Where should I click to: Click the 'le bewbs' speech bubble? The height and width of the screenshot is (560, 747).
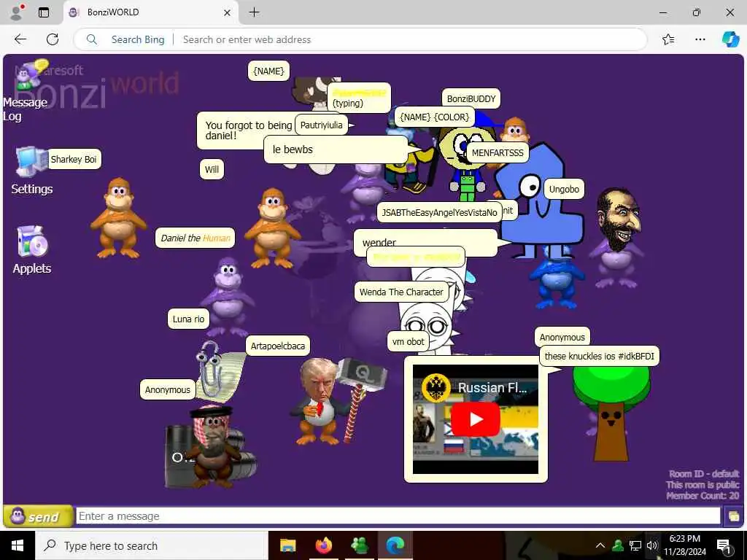336,149
